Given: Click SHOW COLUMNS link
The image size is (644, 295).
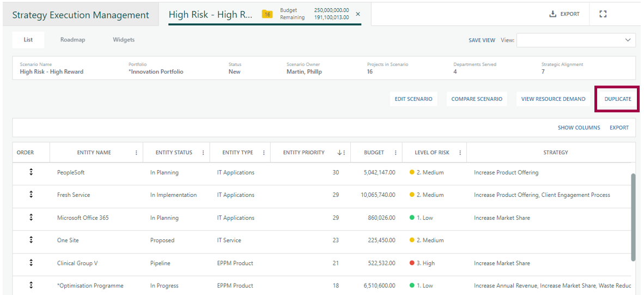Looking at the screenshot, I should pyautogui.click(x=579, y=128).
